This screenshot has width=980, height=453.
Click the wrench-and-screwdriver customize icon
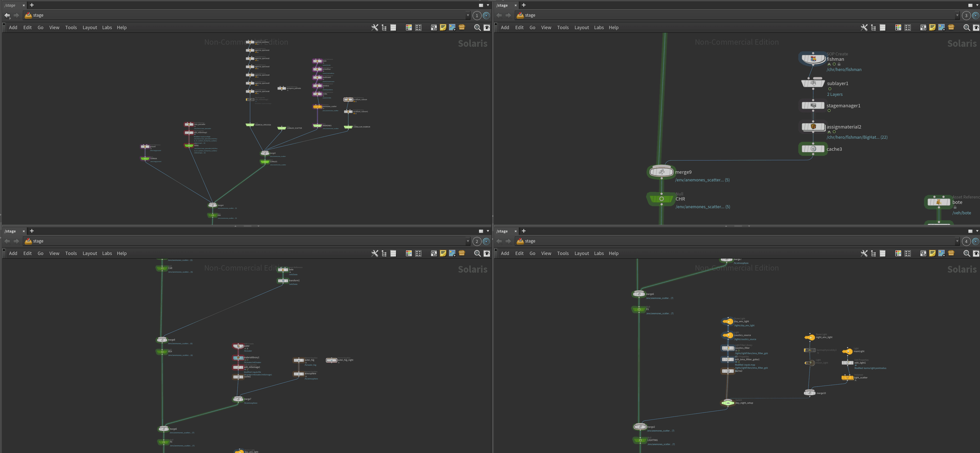375,27
